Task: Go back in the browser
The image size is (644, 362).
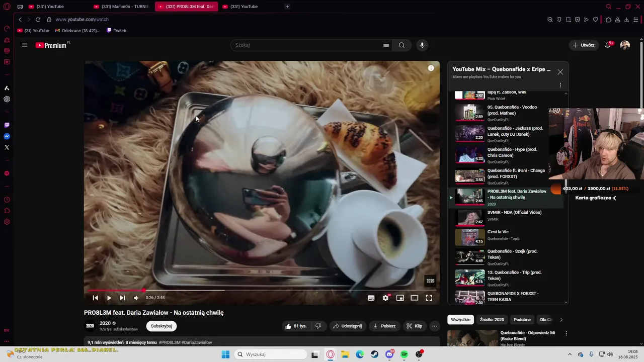Action: pyautogui.click(x=20, y=20)
